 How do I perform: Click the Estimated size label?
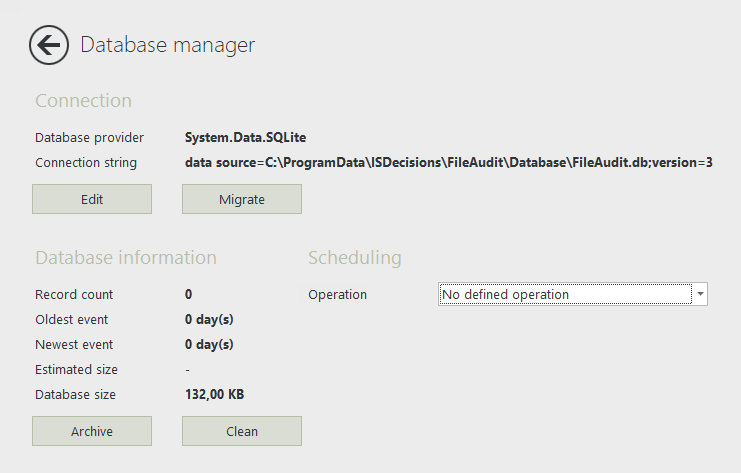click(x=76, y=370)
